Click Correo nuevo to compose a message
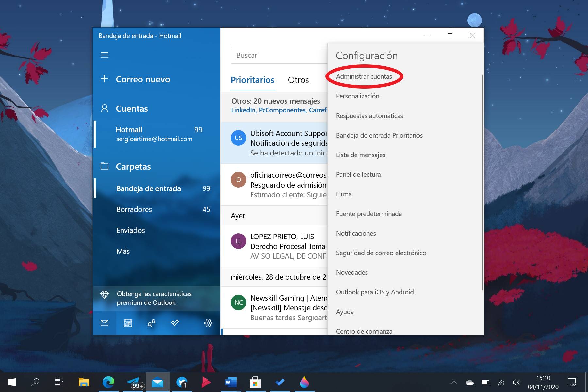 point(143,79)
